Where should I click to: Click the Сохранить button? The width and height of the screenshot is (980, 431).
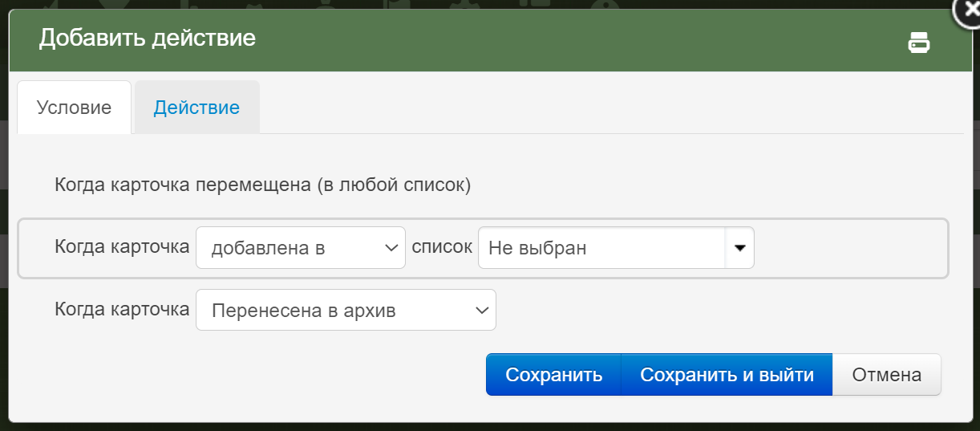point(553,375)
